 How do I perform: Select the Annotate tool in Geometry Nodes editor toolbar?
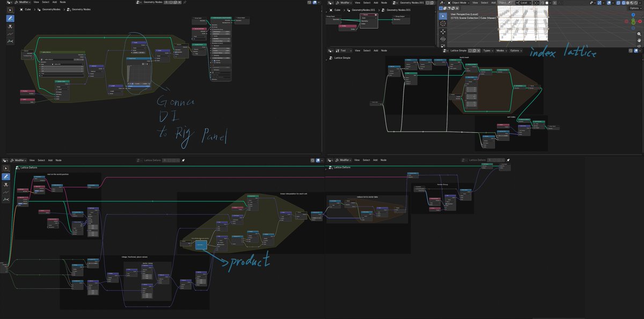click(x=10, y=18)
